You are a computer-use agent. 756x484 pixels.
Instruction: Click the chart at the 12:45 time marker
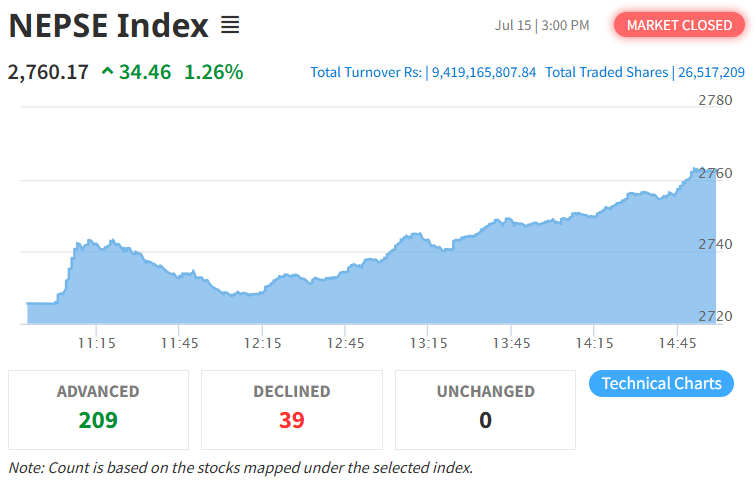click(345, 295)
